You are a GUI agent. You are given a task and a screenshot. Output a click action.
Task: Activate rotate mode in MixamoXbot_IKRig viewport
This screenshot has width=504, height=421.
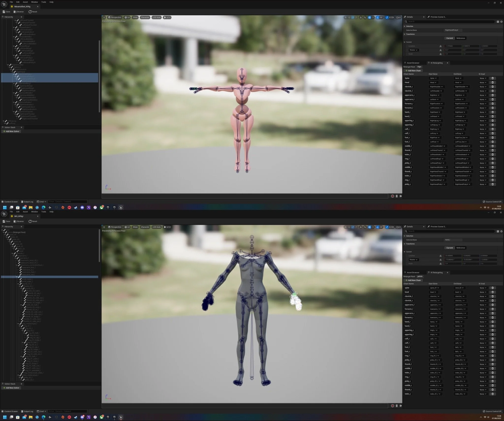pos(353,17)
